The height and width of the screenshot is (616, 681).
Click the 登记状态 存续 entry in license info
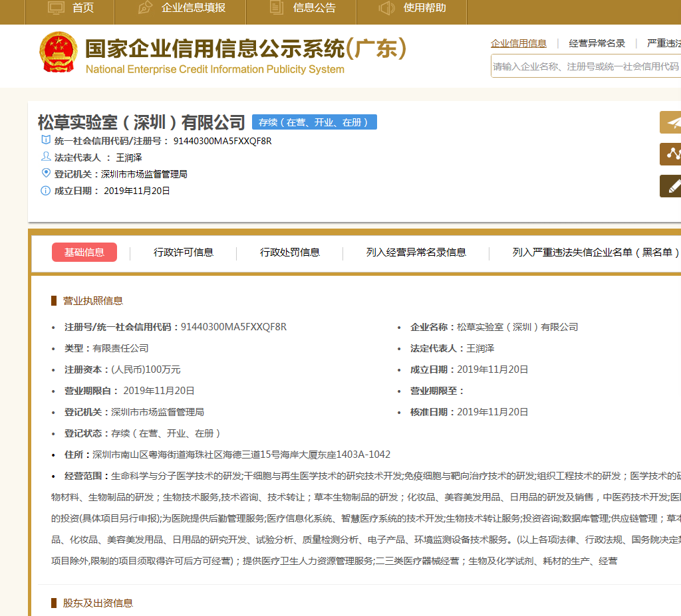142,433
